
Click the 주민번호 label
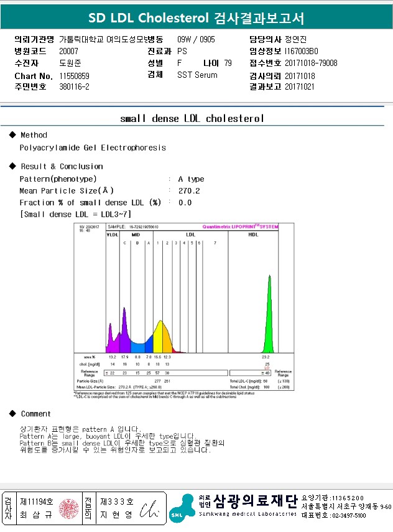pos(30,87)
